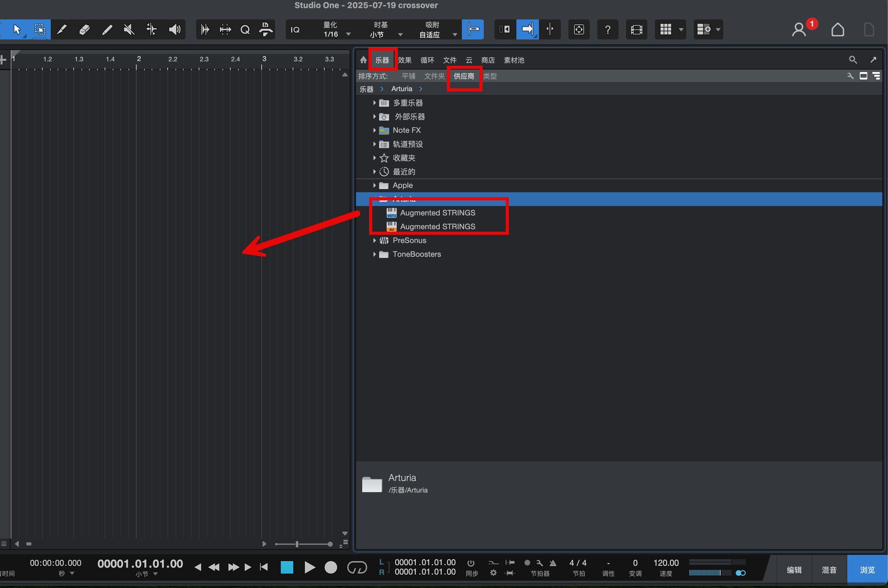
Task: Expand the 收藏夹 folder
Action: coord(374,158)
